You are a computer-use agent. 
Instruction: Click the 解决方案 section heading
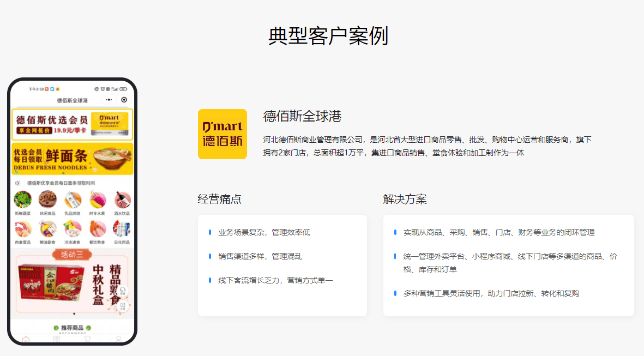click(405, 199)
